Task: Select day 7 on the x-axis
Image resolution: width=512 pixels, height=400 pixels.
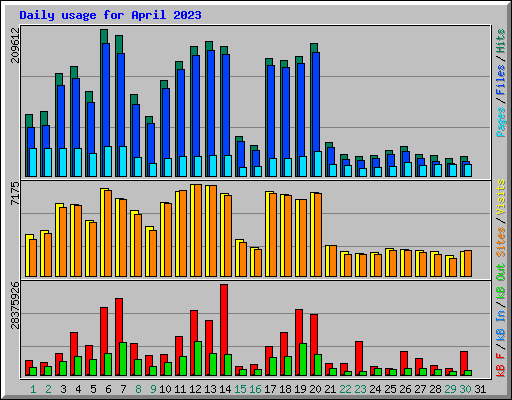Action: (x=123, y=389)
